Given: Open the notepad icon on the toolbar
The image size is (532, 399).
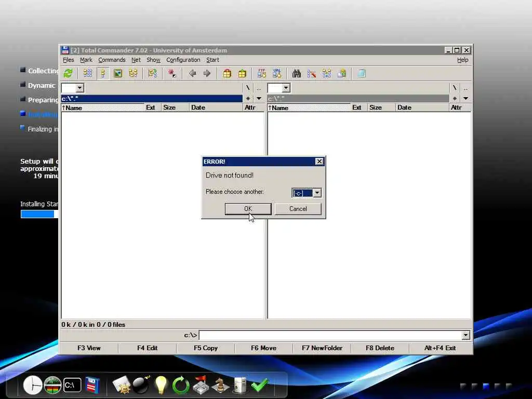Looking at the screenshot, I should (362, 73).
